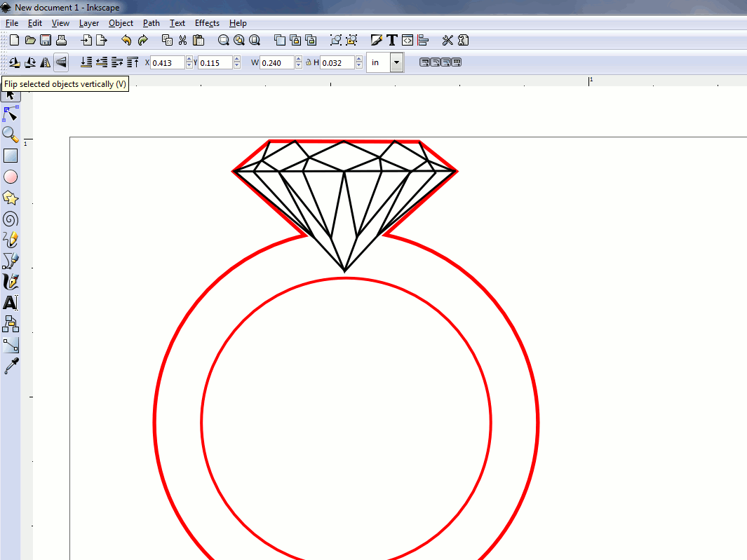Toggle the width-height lock icon
Screen dimensions: 747x560
click(x=309, y=63)
